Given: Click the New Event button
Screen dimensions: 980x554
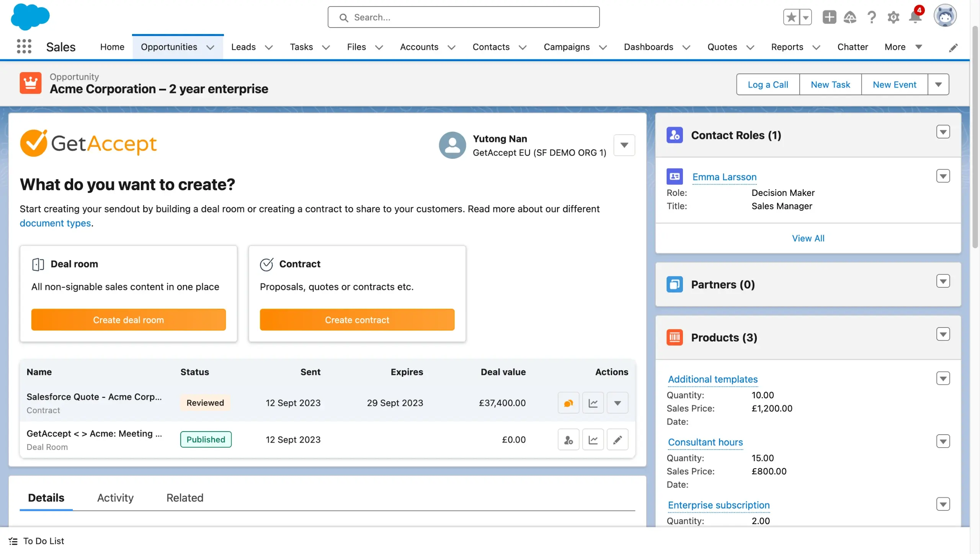Looking at the screenshot, I should tap(895, 84).
